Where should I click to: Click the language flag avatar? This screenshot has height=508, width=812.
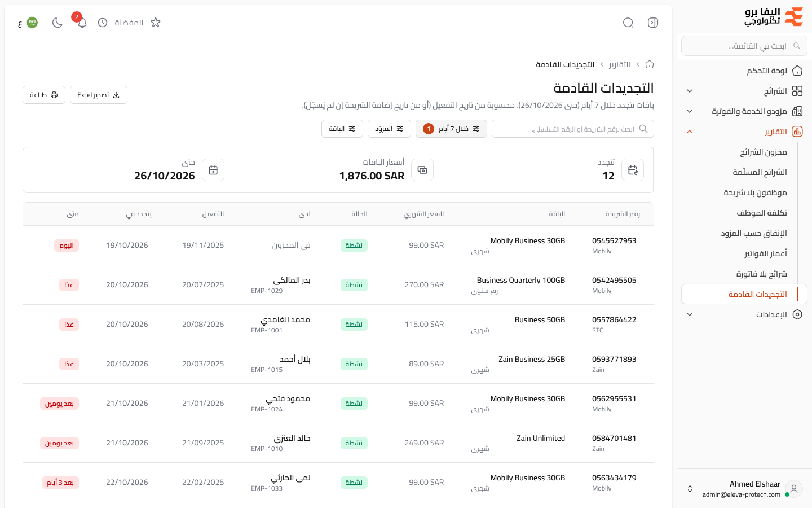(32, 23)
